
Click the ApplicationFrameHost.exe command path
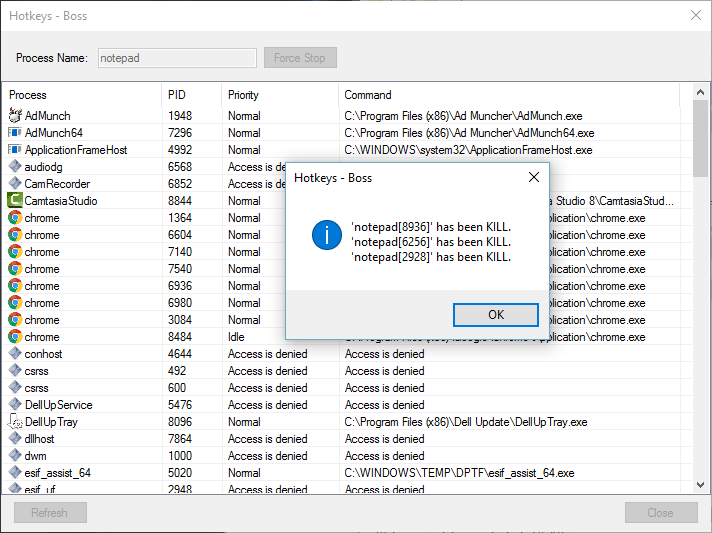click(468, 150)
